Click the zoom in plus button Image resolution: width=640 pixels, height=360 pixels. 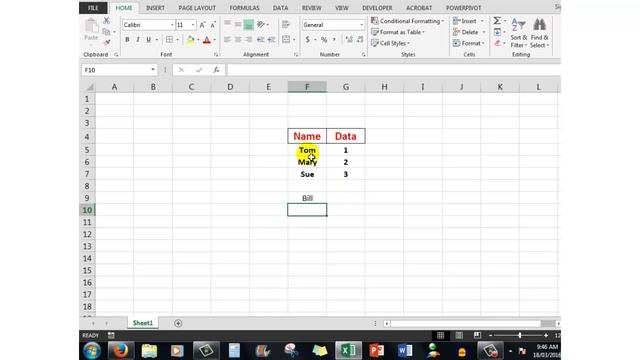(x=546, y=336)
